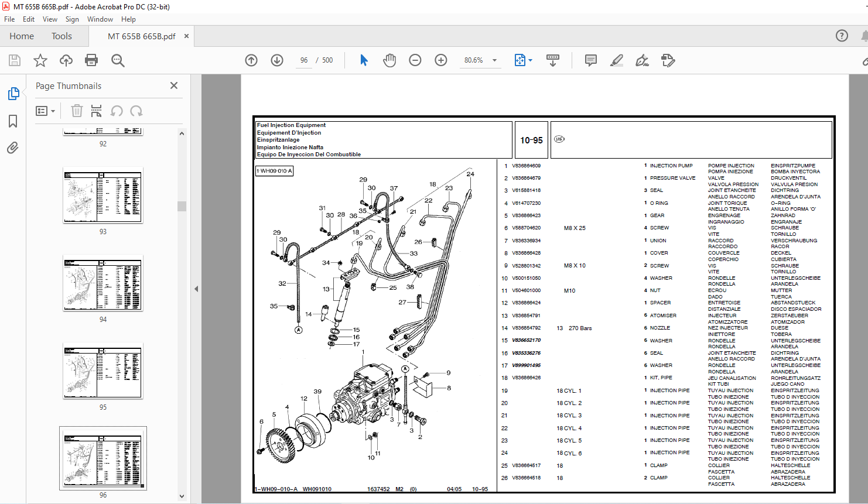Click thumbnails scrollbar up arrow
Image resolution: width=868 pixels, height=504 pixels.
[182, 133]
